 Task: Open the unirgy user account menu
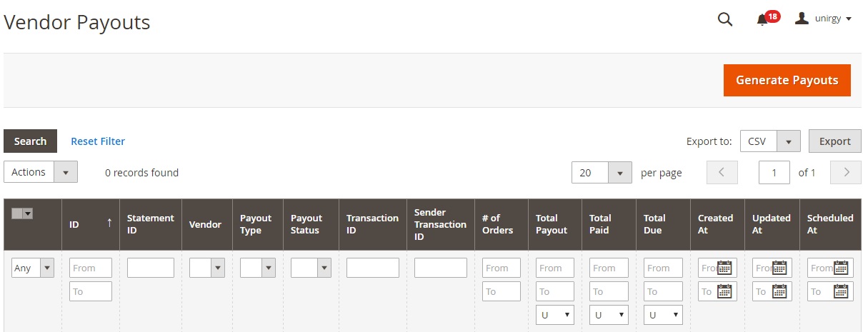[x=824, y=19]
